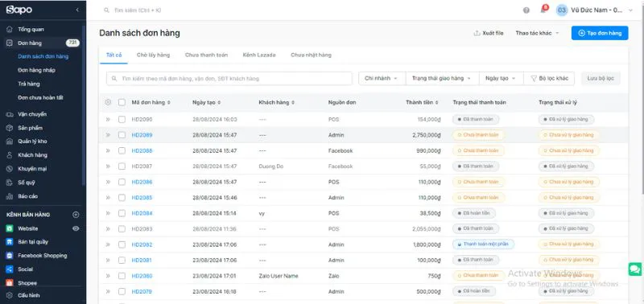Viewport: 644px width, 304px height.
Task: Open the notifications bell
Action: pos(543,10)
